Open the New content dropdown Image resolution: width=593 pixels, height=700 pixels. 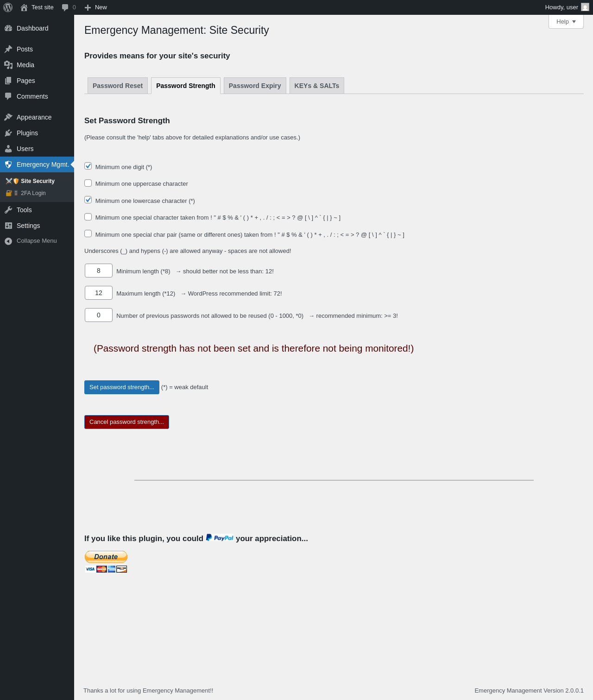click(96, 7)
